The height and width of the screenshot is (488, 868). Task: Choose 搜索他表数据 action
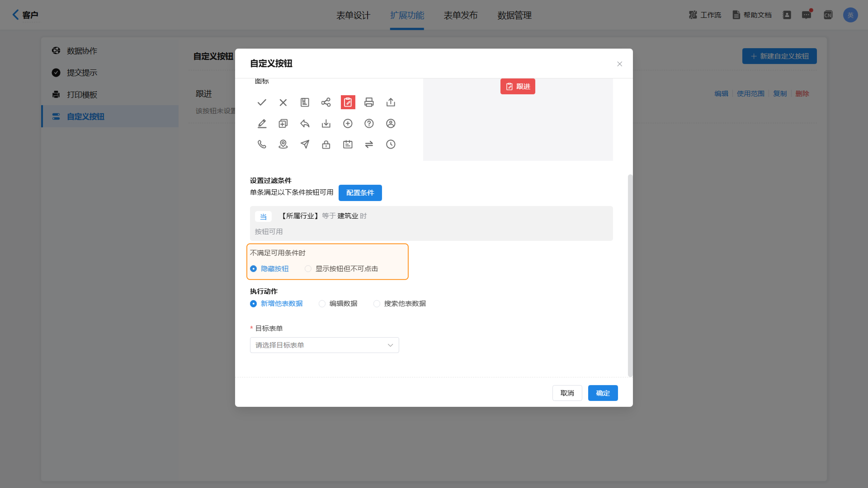point(400,303)
